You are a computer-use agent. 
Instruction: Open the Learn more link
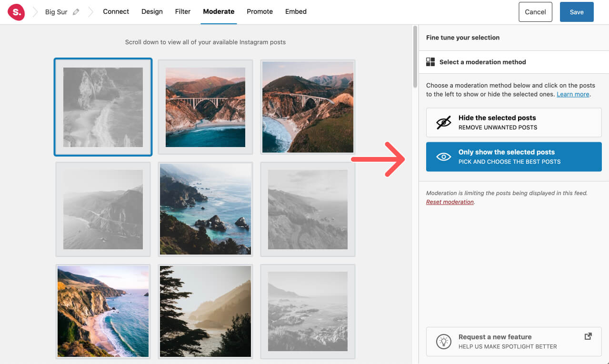tap(573, 94)
